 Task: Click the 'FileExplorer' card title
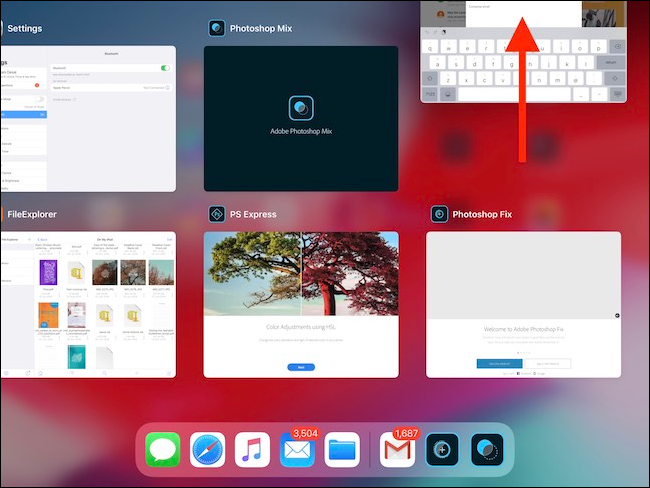tap(32, 214)
